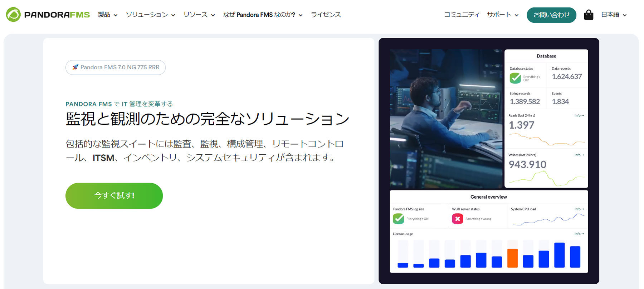Click Info link beside License usage
Image resolution: width=644 pixels, height=289 pixels.
pyautogui.click(x=579, y=234)
